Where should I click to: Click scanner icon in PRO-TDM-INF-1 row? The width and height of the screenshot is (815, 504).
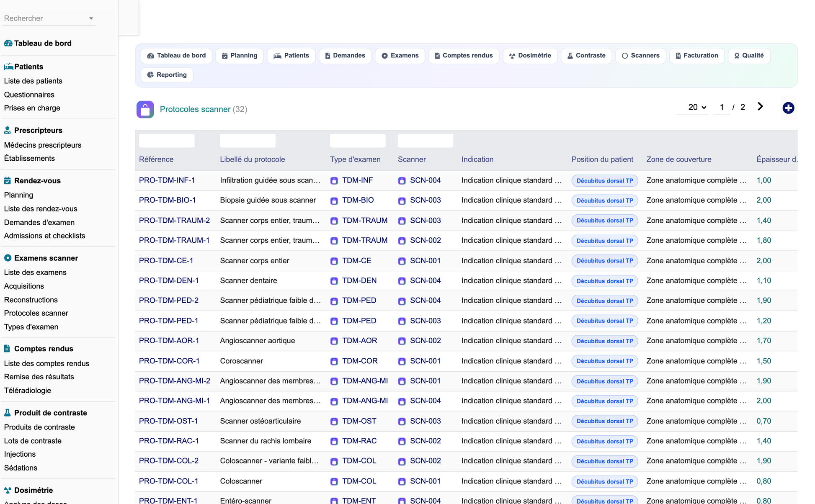(402, 181)
